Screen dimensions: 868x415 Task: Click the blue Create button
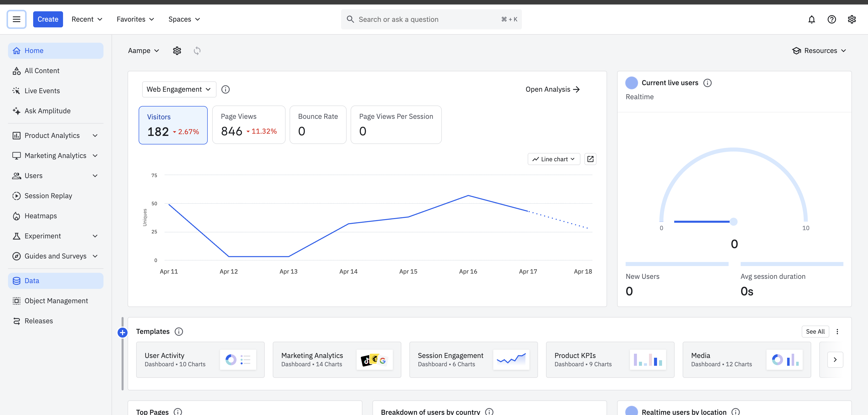click(x=48, y=19)
